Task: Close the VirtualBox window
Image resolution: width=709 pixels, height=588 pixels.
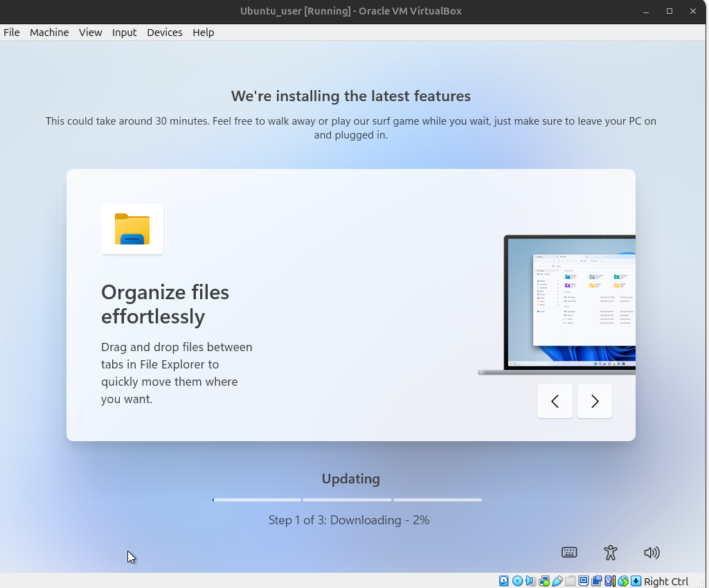Action: coord(693,11)
